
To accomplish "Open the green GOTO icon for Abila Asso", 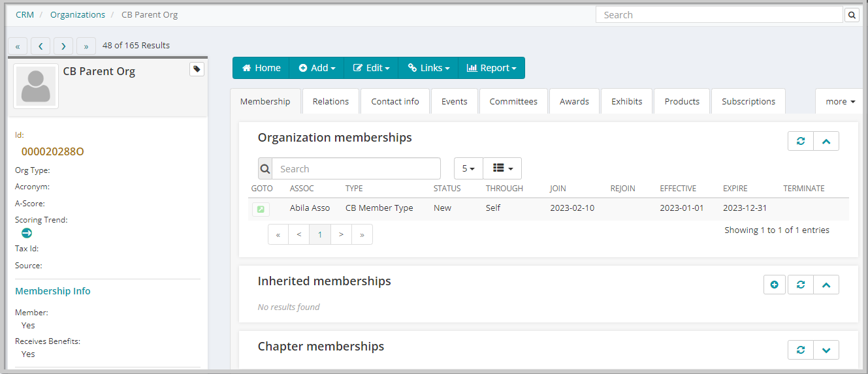I will [x=261, y=209].
